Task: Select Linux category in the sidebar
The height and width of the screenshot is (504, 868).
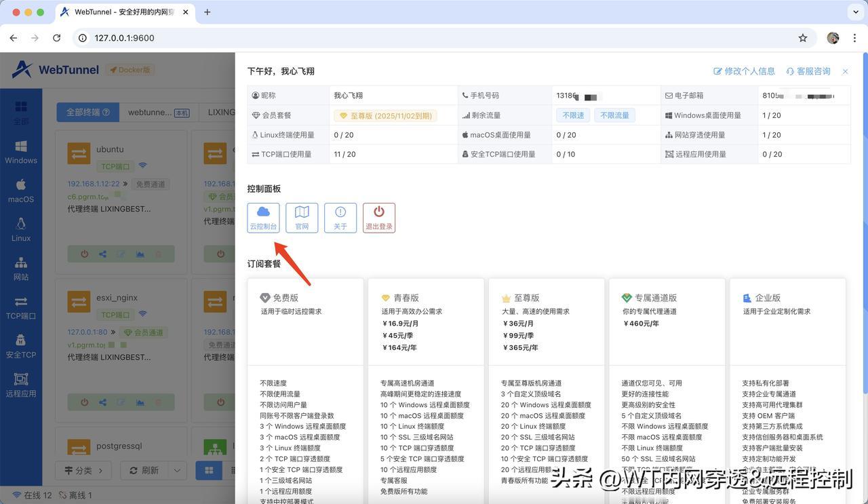Action: [21, 229]
